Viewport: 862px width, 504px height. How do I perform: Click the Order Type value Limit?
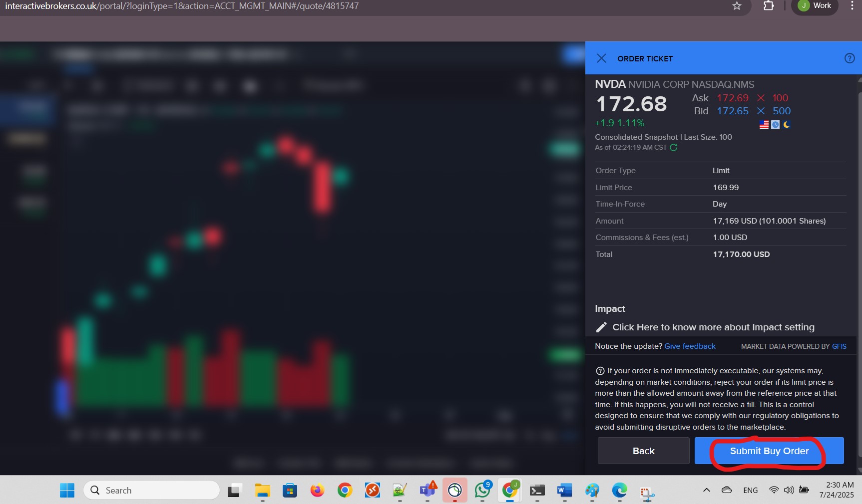pos(721,171)
